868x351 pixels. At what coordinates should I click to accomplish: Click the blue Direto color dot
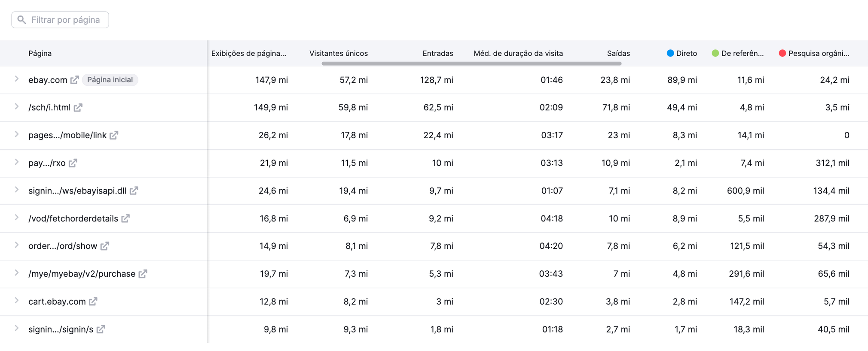click(670, 53)
